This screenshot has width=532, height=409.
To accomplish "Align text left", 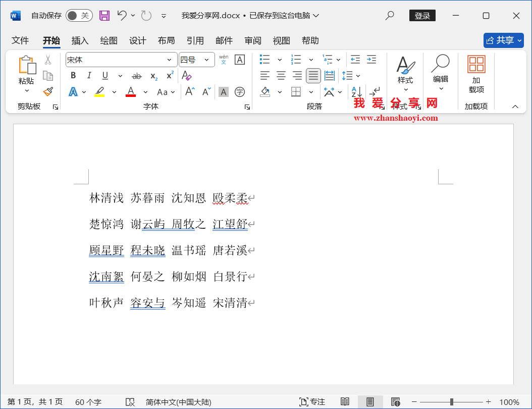I will pyautogui.click(x=264, y=75).
